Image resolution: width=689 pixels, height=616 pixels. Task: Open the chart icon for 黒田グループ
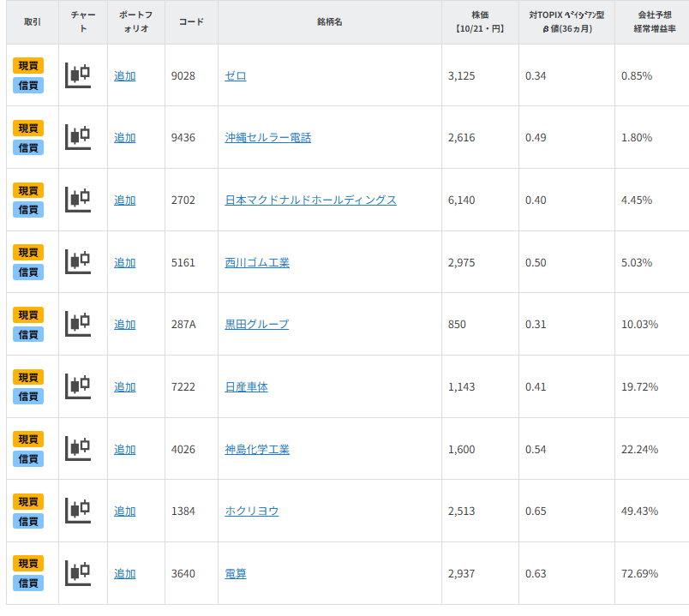[78, 324]
